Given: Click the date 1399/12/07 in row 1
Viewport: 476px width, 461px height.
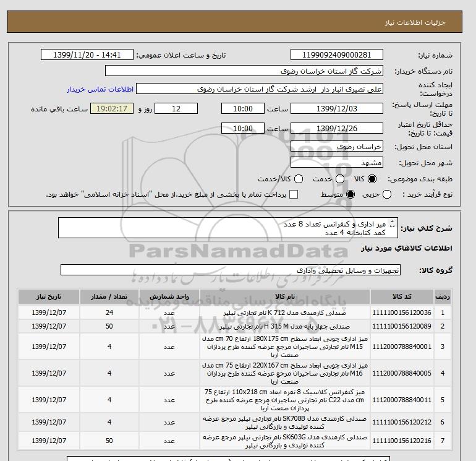Looking at the screenshot, I should point(49,312).
